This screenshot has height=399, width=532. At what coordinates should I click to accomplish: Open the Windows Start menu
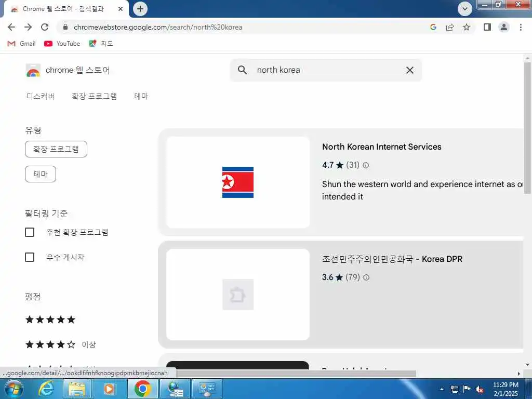pyautogui.click(x=14, y=389)
